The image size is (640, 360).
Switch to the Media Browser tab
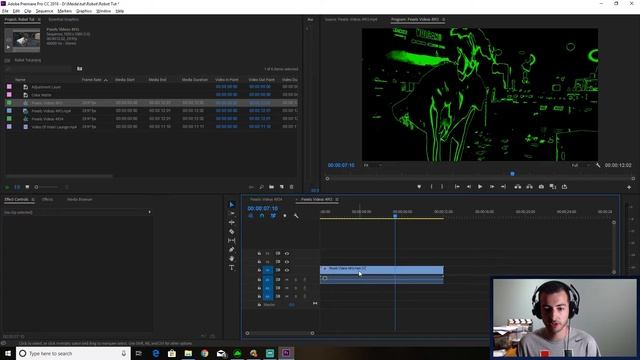80,200
